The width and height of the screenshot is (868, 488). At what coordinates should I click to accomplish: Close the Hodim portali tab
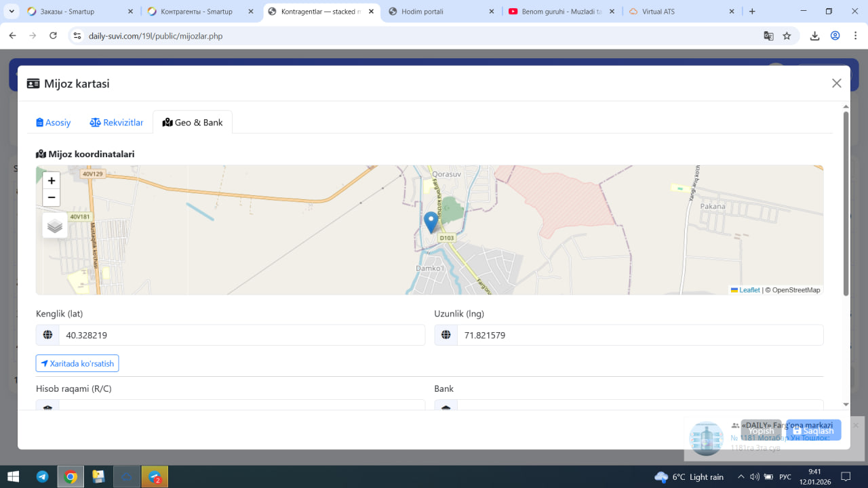tap(491, 12)
